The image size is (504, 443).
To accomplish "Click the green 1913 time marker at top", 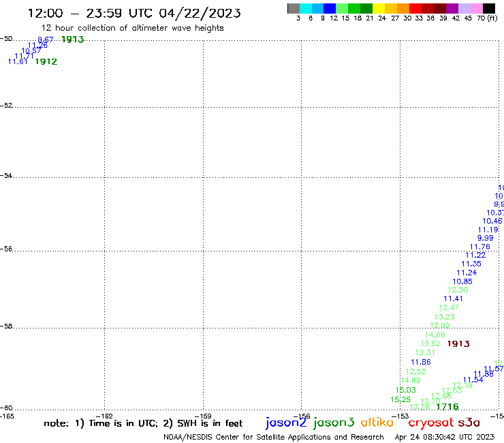I will (73, 40).
